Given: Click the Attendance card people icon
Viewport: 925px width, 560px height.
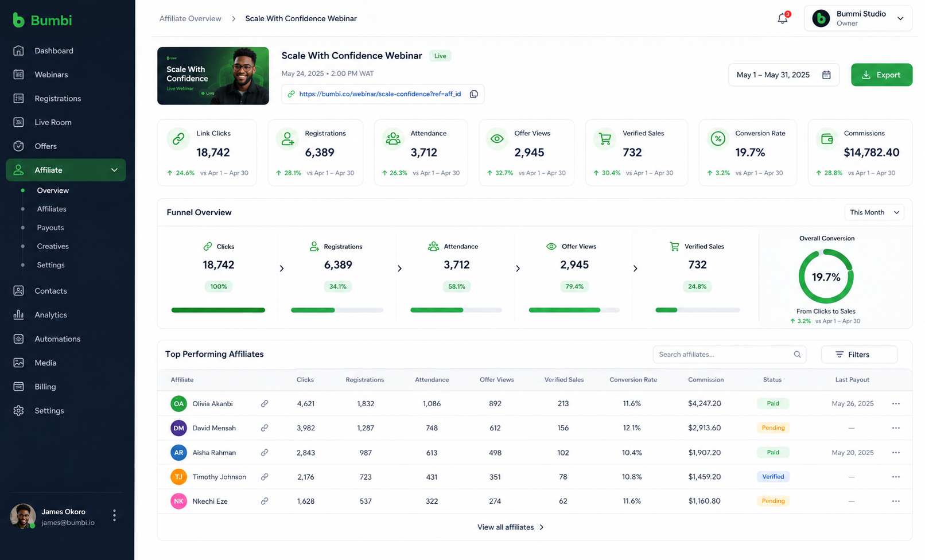Looking at the screenshot, I should 394,139.
